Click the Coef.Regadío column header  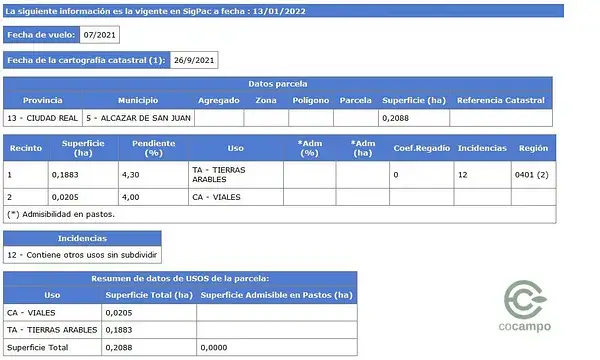422,148
